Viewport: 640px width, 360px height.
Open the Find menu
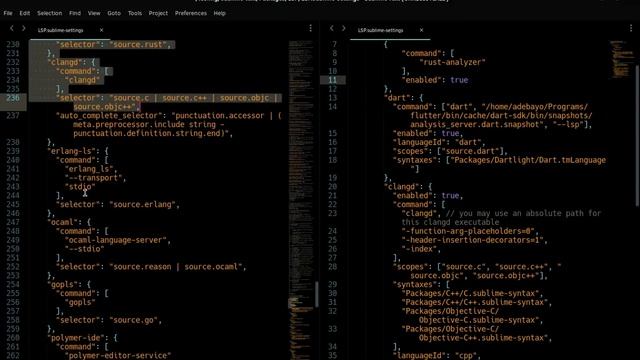coord(75,13)
